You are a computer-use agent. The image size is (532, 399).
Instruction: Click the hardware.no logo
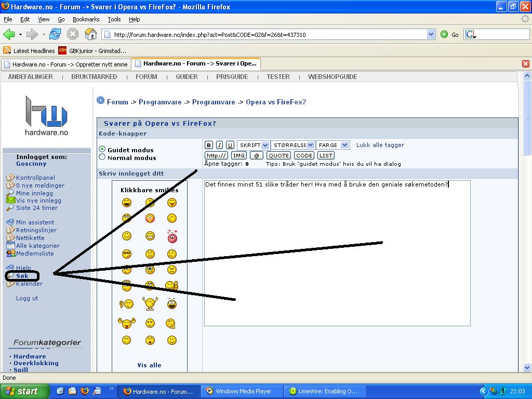pyautogui.click(x=46, y=116)
